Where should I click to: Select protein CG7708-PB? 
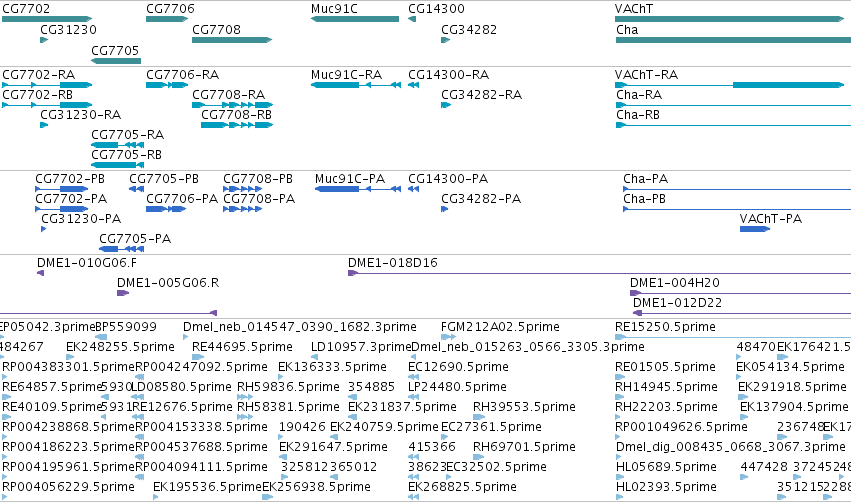pos(243,189)
